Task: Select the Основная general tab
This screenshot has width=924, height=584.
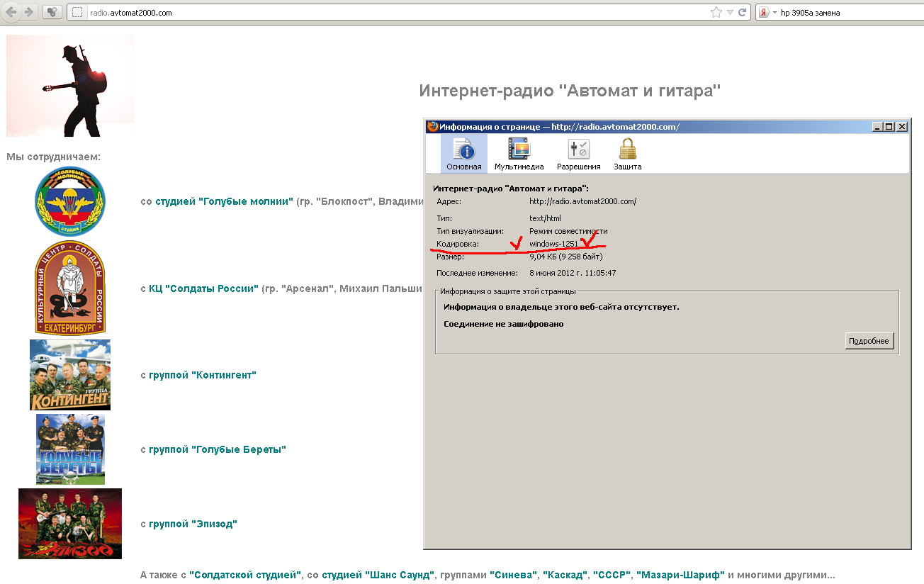Action: coord(464,155)
